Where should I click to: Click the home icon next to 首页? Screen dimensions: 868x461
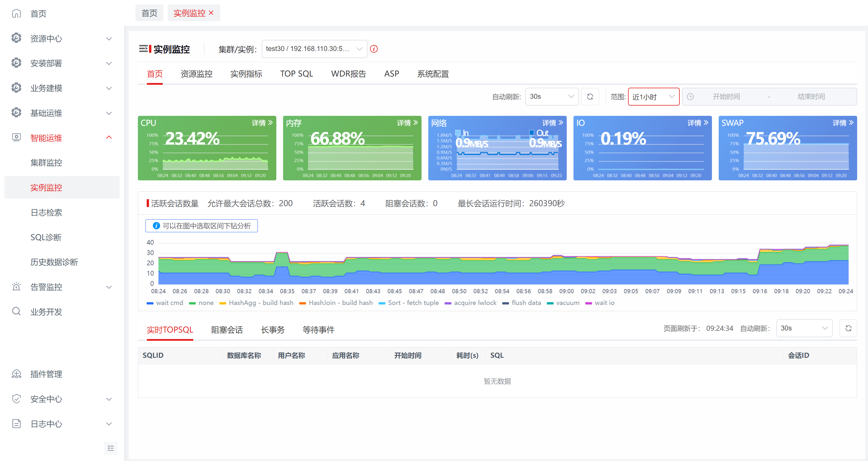16,13
